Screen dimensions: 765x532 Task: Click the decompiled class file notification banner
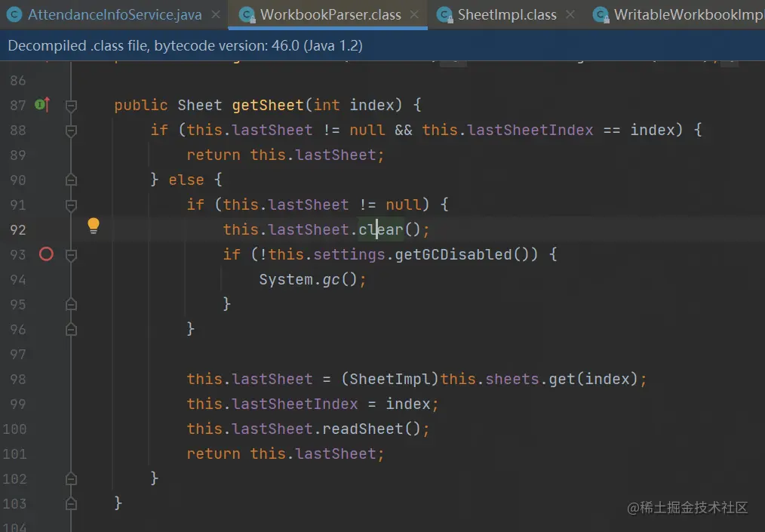pyautogui.click(x=382, y=46)
